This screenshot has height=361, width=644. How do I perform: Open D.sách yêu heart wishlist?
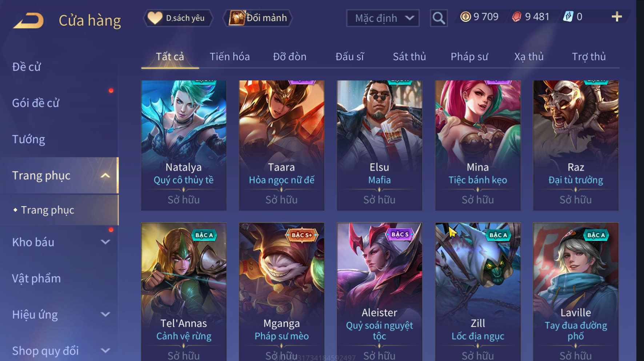178,18
